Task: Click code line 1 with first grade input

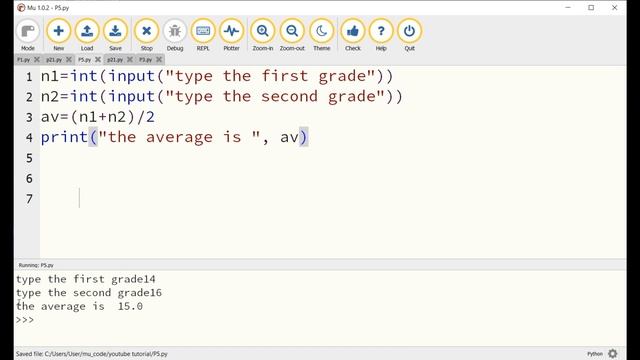Action: (217, 76)
